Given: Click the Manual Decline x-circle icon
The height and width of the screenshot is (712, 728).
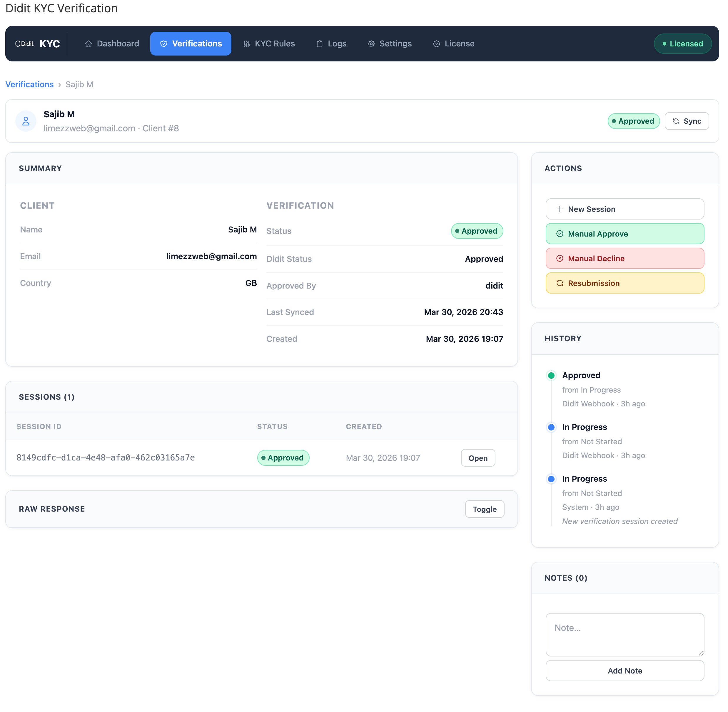Looking at the screenshot, I should click(560, 258).
